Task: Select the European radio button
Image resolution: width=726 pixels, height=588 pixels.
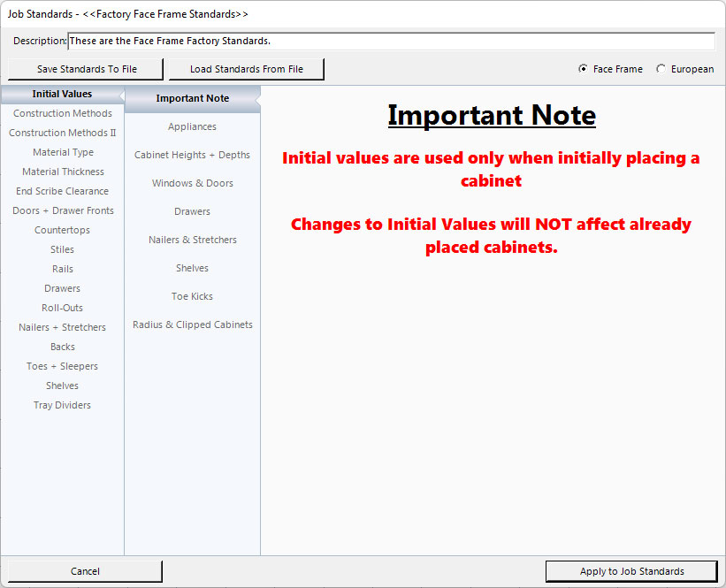Action: tap(661, 69)
